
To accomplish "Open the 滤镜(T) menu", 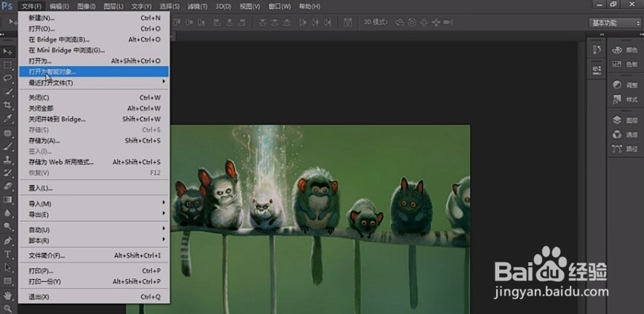I will click(197, 7).
